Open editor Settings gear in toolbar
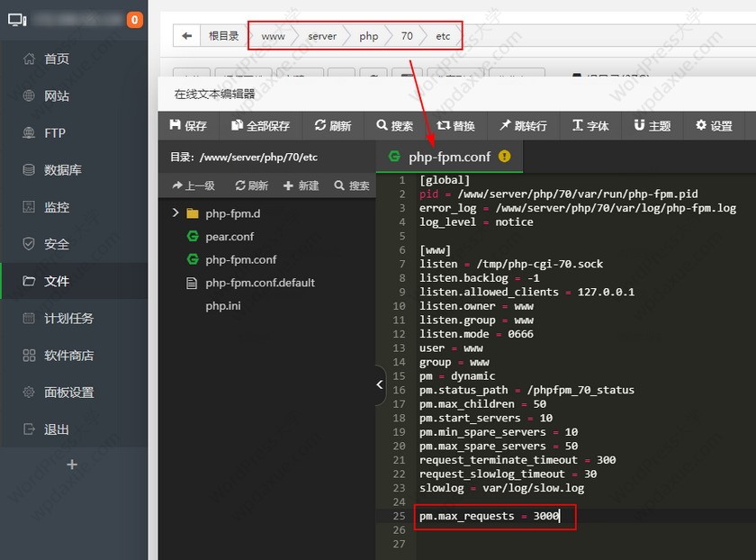756x560 pixels. point(714,126)
